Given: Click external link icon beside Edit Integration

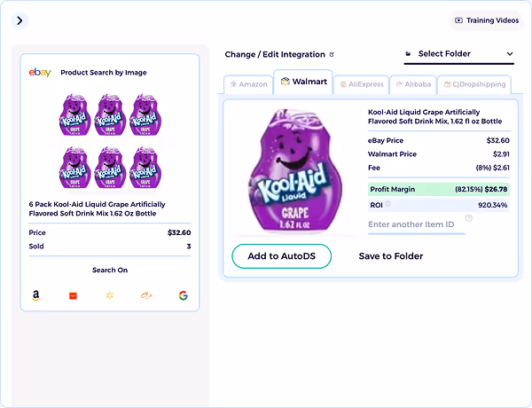Looking at the screenshot, I should point(332,54).
